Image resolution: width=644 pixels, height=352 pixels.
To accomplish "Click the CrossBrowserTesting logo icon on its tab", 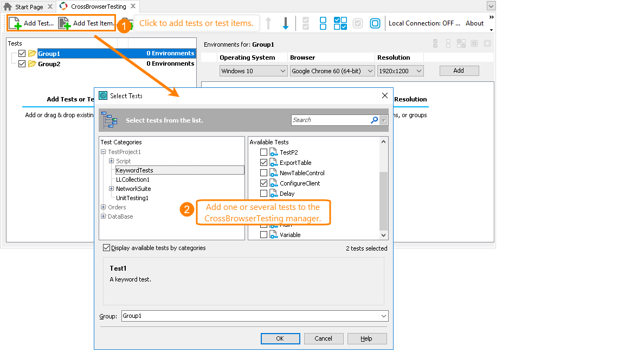I will point(63,6).
